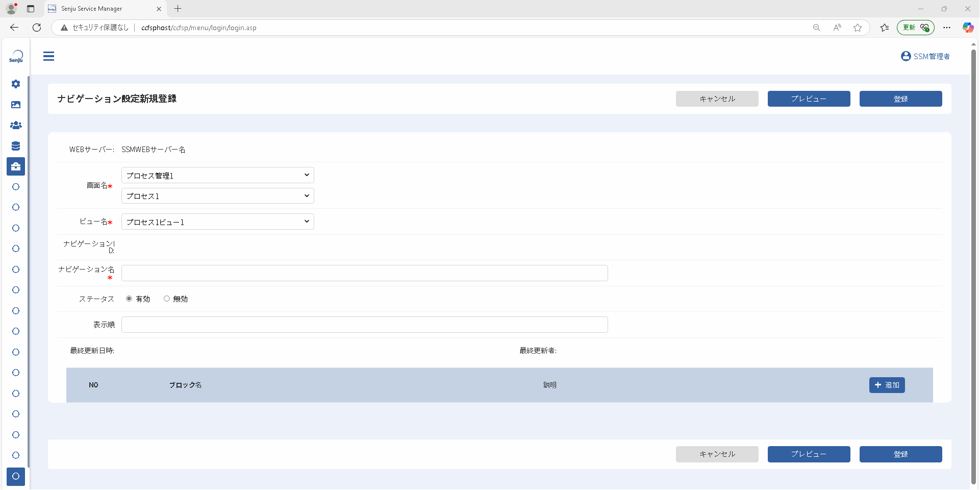Click the bottom キャンセル button

coord(717,454)
